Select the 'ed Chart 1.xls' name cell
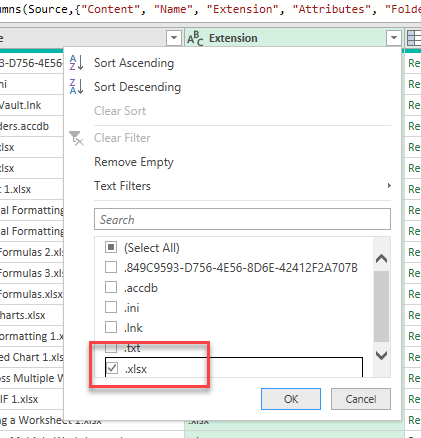Image resolution: width=421 pixels, height=438 pixels. pyautogui.click(x=31, y=357)
